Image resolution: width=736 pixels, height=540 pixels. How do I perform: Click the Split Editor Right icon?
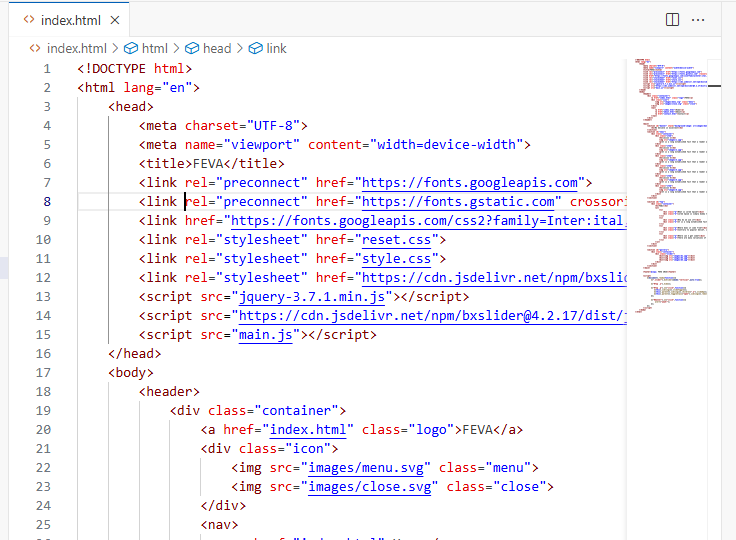(673, 20)
